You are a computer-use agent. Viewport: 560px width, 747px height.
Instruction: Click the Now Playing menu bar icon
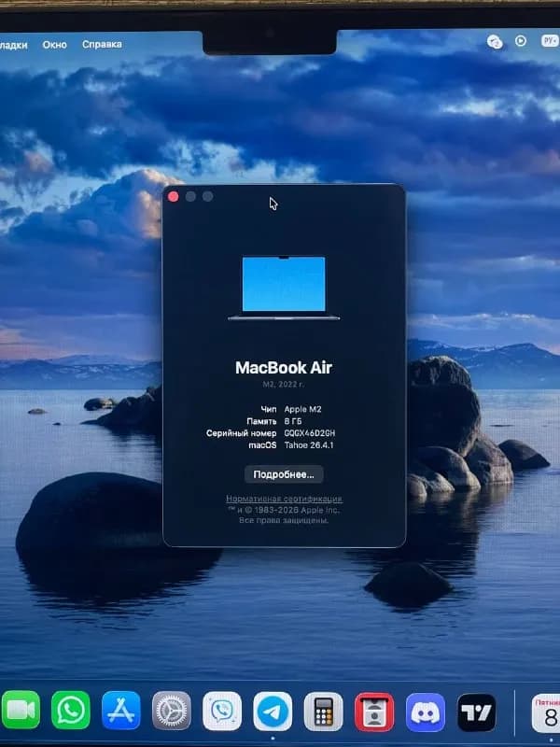(521, 41)
